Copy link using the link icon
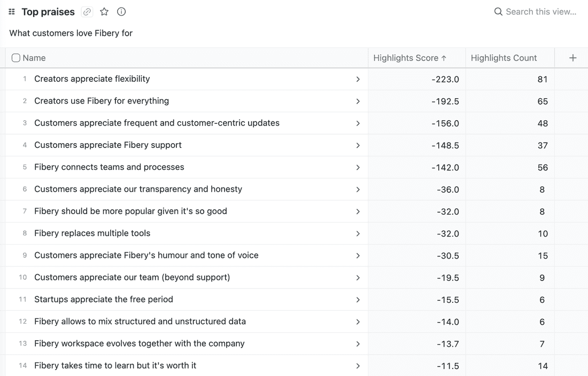This screenshot has height=376, width=588. 87,12
